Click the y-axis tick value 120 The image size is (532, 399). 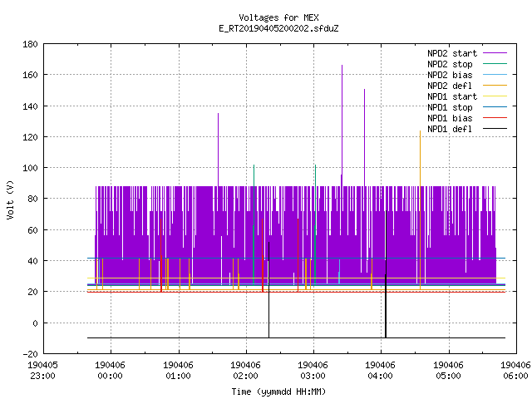(30, 136)
